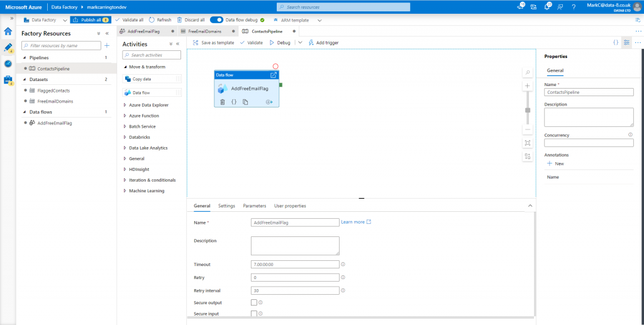
Task: Click Add trigger
Action: (323, 43)
